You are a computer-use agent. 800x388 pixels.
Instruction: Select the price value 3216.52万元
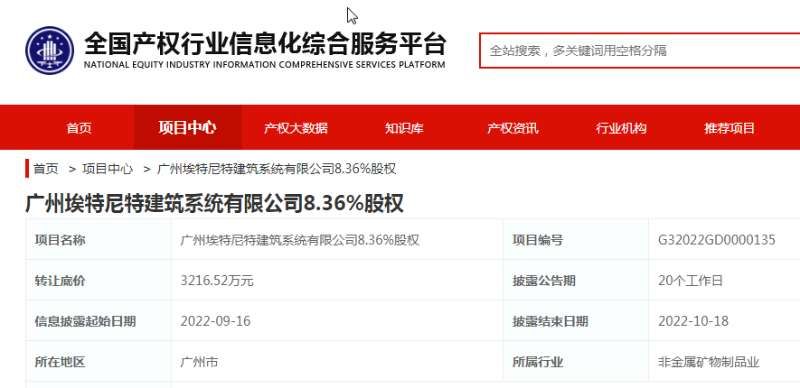[217, 281]
